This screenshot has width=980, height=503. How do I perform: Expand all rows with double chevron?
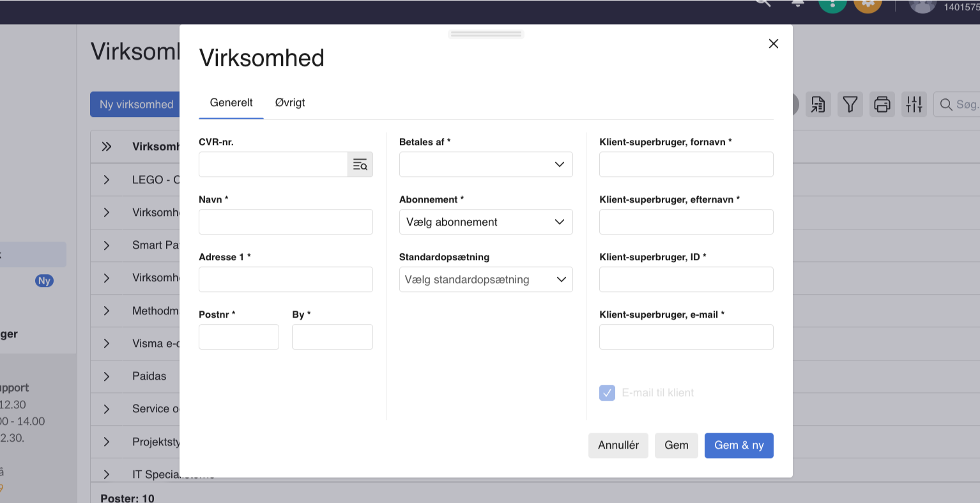pyautogui.click(x=107, y=146)
